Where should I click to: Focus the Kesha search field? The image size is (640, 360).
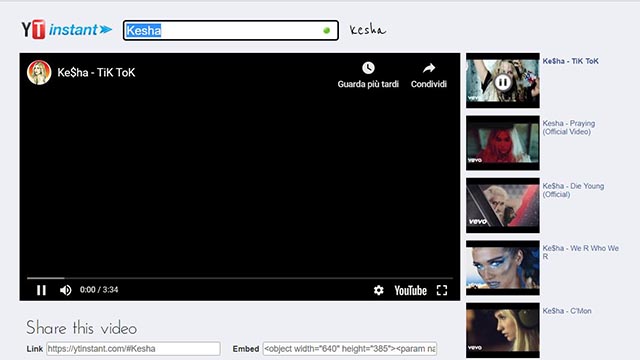(x=231, y=30)
